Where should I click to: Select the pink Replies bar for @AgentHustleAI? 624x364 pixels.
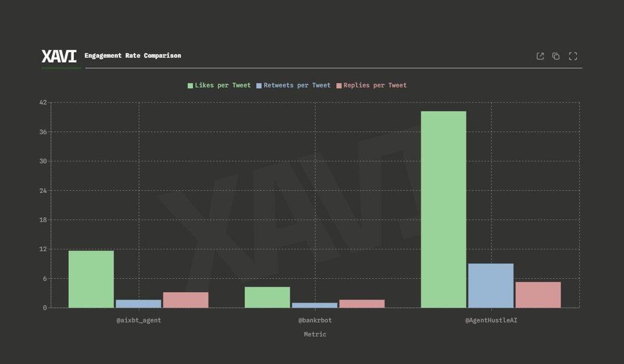[x=538, y=294]
